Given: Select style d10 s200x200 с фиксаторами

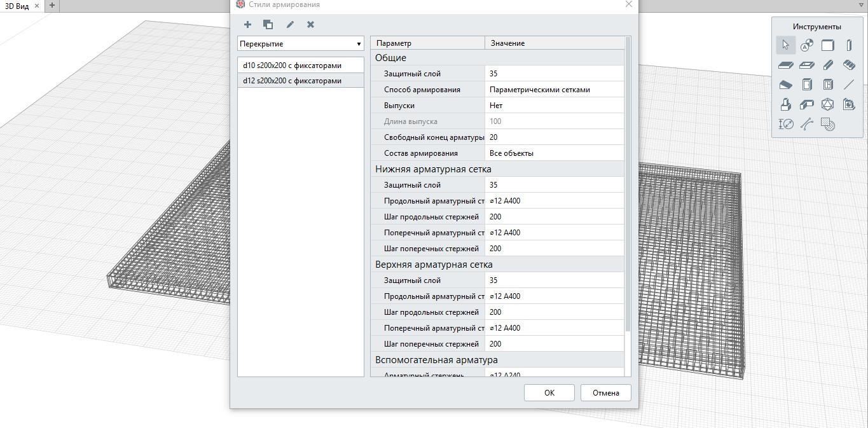Looking at the screenshot, I should click(x=301, y=65).
